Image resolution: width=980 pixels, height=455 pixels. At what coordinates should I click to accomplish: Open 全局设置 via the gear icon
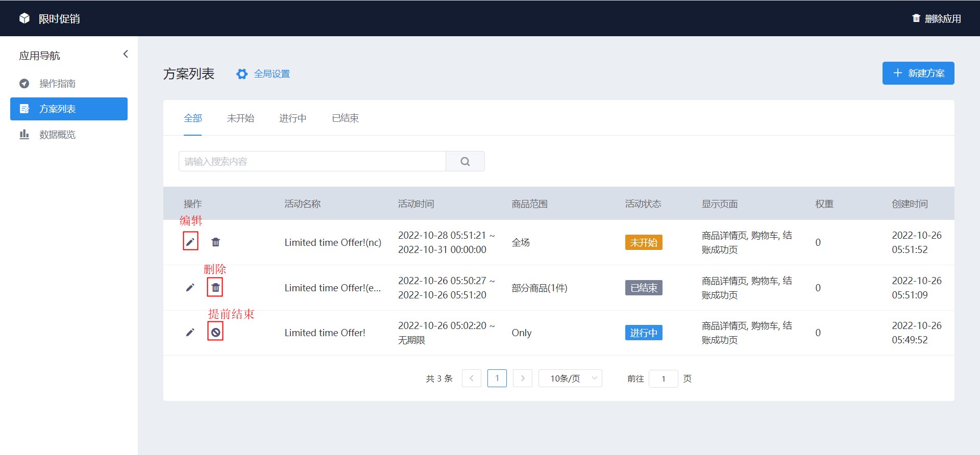click(242, 74)
